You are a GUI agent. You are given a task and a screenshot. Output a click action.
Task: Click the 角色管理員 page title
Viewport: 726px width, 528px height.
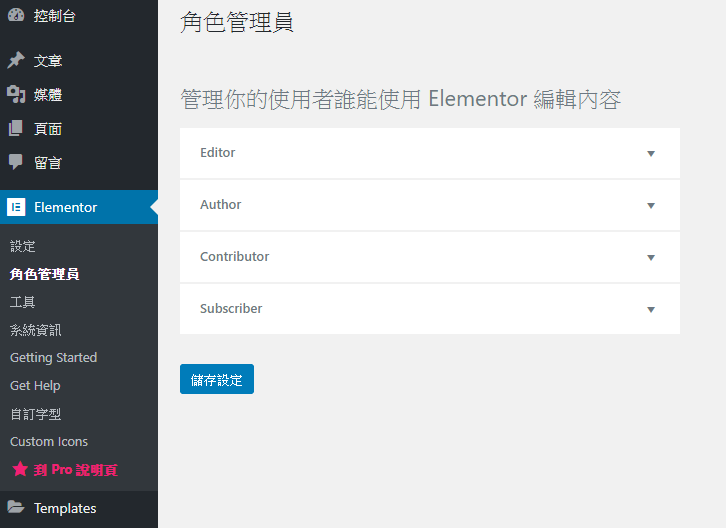point(237,22)
